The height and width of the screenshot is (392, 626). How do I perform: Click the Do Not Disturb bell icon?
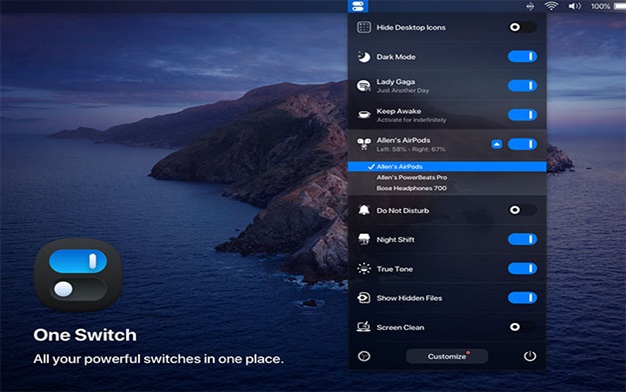(364, 210)
